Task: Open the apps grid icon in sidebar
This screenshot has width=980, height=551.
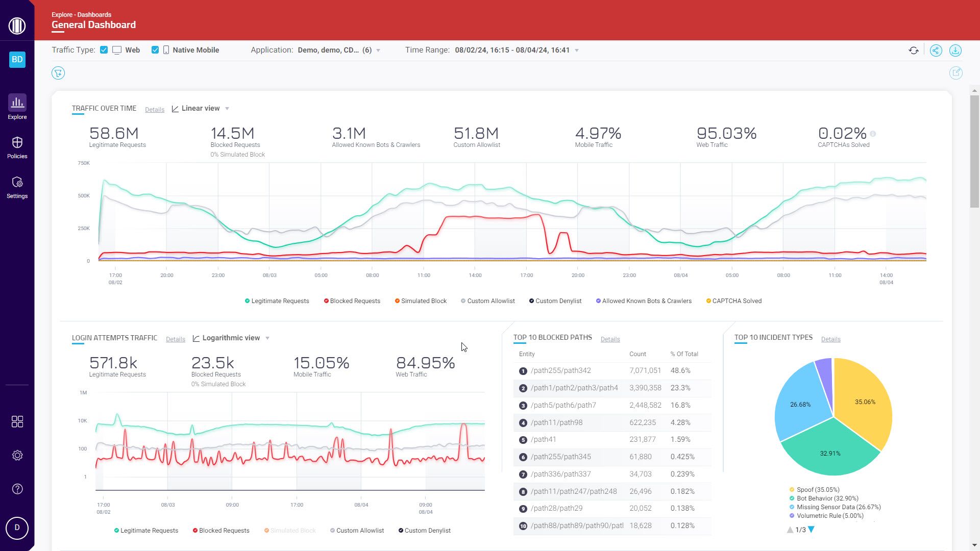Action: click(x=17, y=421)
